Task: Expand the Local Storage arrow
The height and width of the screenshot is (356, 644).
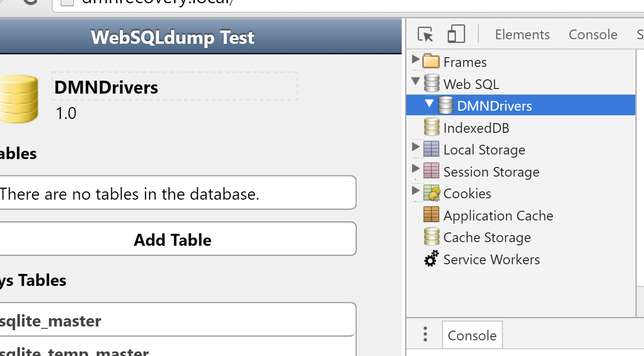Action: [x=416, y=147]
